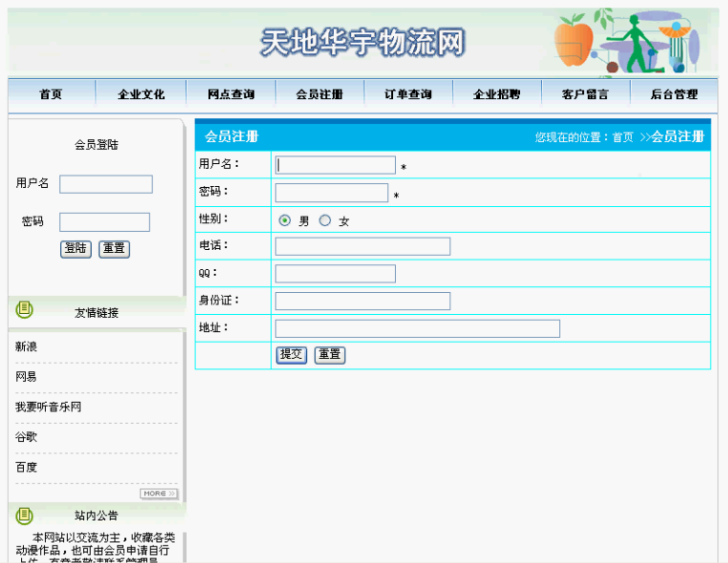Click the apple and walker banner illustration

coord(628,41)
